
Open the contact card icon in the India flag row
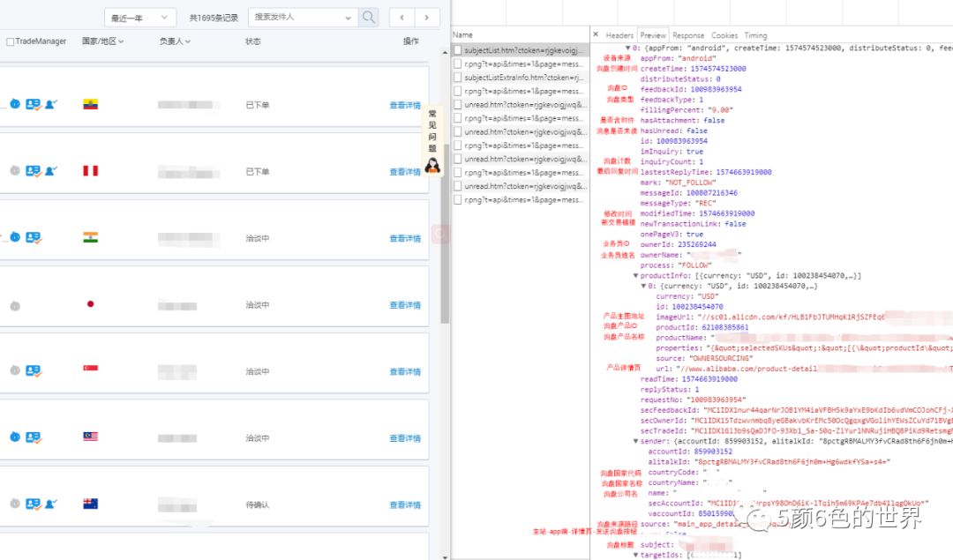click(x=34, y=237)
